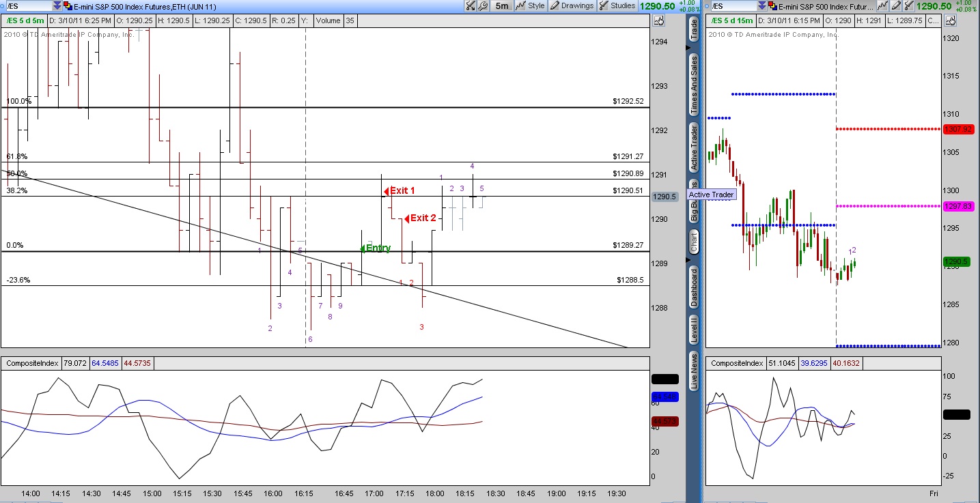Switch to the Live News side tab

pyautogui.click(x=695, y=372)
